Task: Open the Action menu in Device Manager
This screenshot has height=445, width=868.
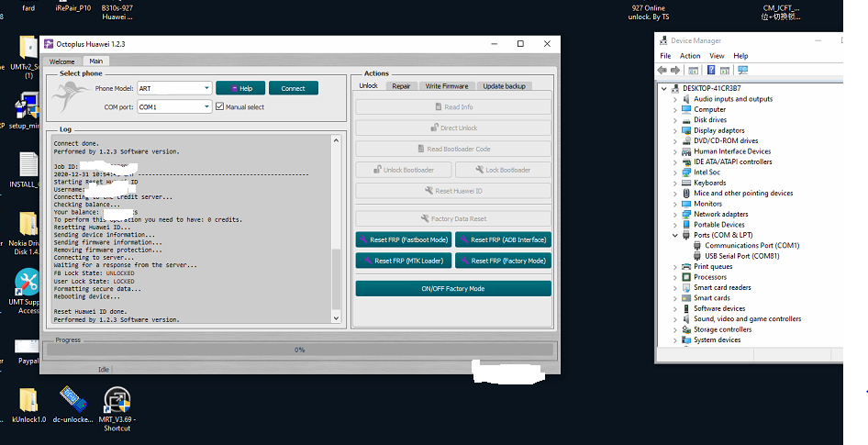Action: tap(690, 56)
